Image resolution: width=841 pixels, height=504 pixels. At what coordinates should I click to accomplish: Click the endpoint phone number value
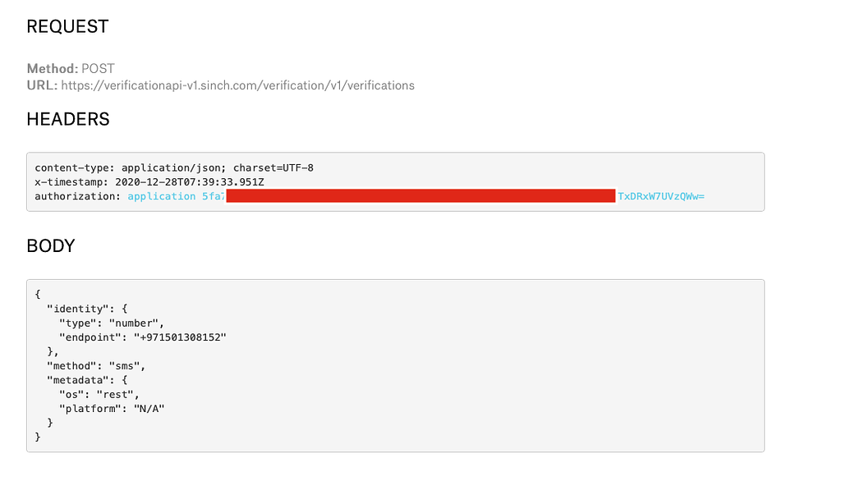point(180,337)
